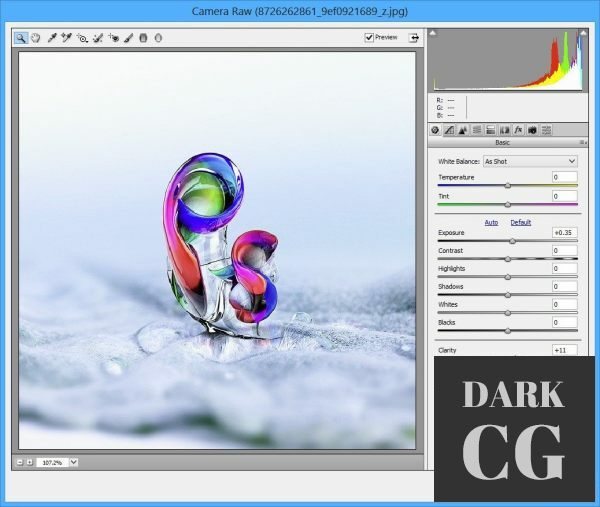The width and height of the screenshot is (600, 507).
Task: Expand the White Balance dropdown
Action: (x=530, y=161)
